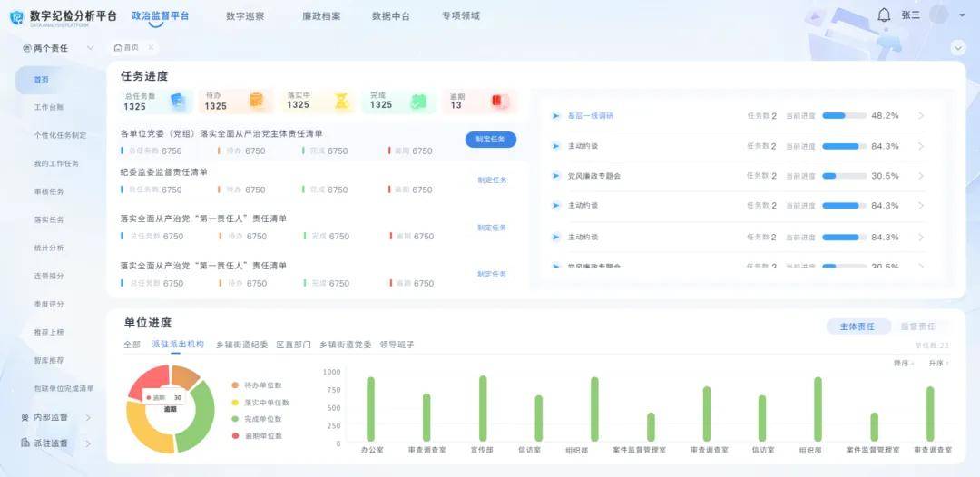This screenshot has height=477, width=980.
Task: Select 主体责任 toggle option
Action: pos(857,326)
